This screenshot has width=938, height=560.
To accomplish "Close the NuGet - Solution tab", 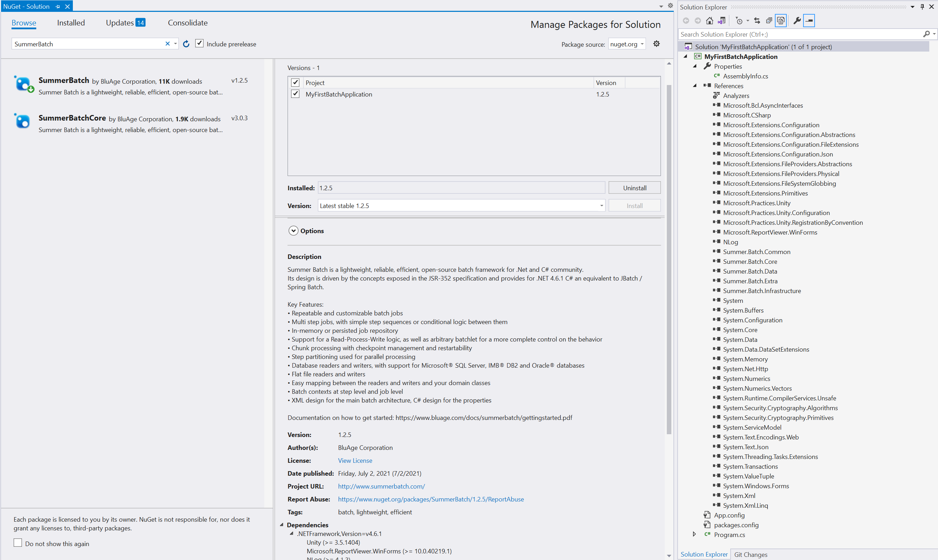I will pyautogui.click(x=67, y=7).
